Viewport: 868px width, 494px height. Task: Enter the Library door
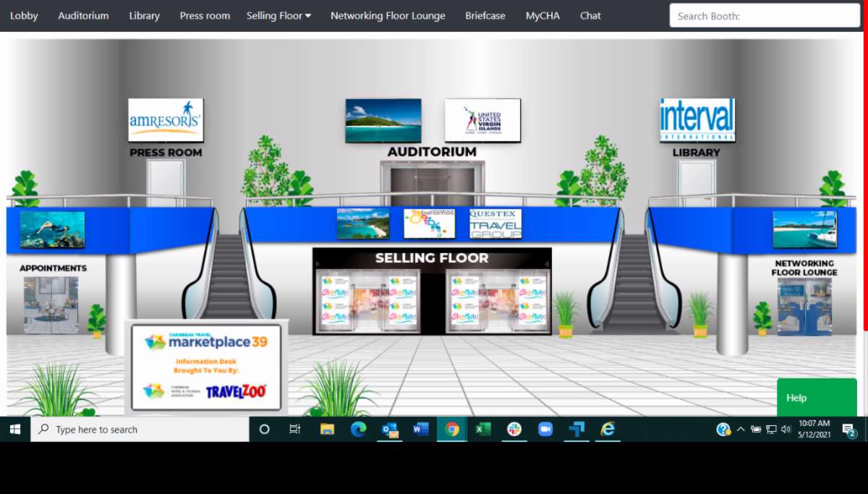697,183
